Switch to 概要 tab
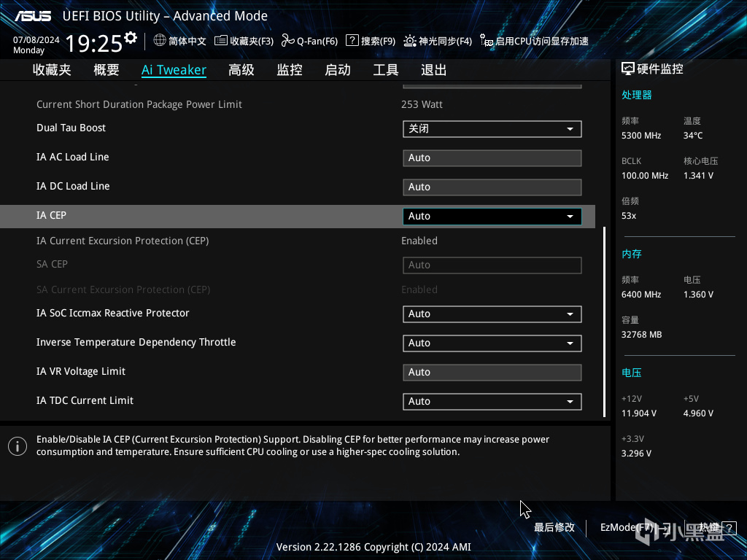Image resolution: width=747 pixels, height=560 pixels. (x=107, y=70)
